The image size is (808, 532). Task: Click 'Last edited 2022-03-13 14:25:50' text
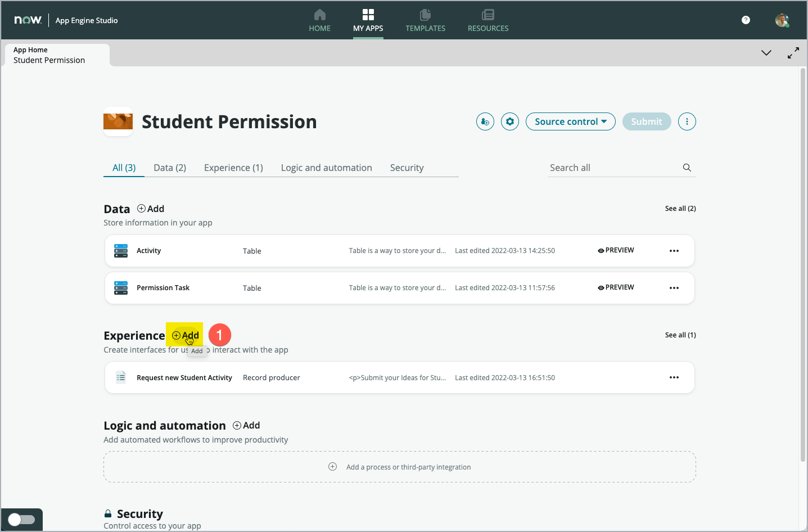click(505, 251)
